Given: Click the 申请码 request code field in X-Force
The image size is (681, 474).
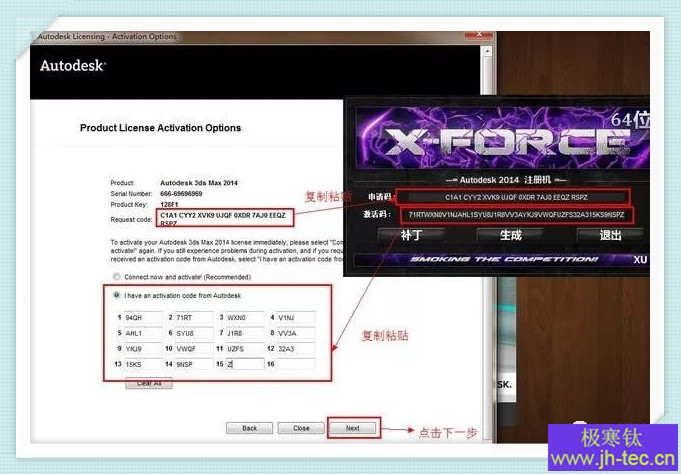Looking at the screenshot, I should pos(512,197).
